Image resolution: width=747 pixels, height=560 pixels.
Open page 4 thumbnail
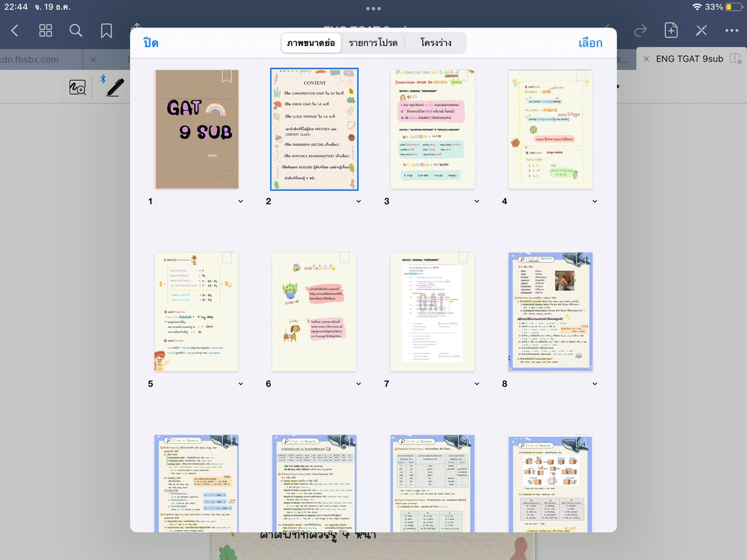(551, 129)
